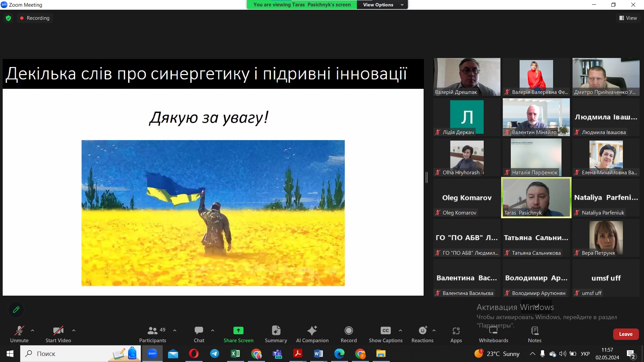
Task: Click the shared flag painting in the slide
Action: point(213,213)
